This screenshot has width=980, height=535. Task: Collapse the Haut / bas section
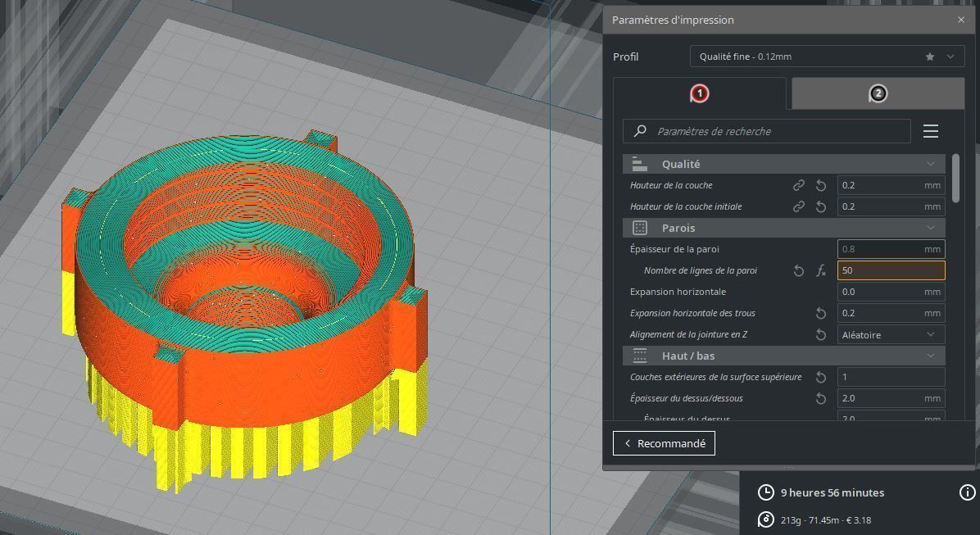tap(783, 356)
